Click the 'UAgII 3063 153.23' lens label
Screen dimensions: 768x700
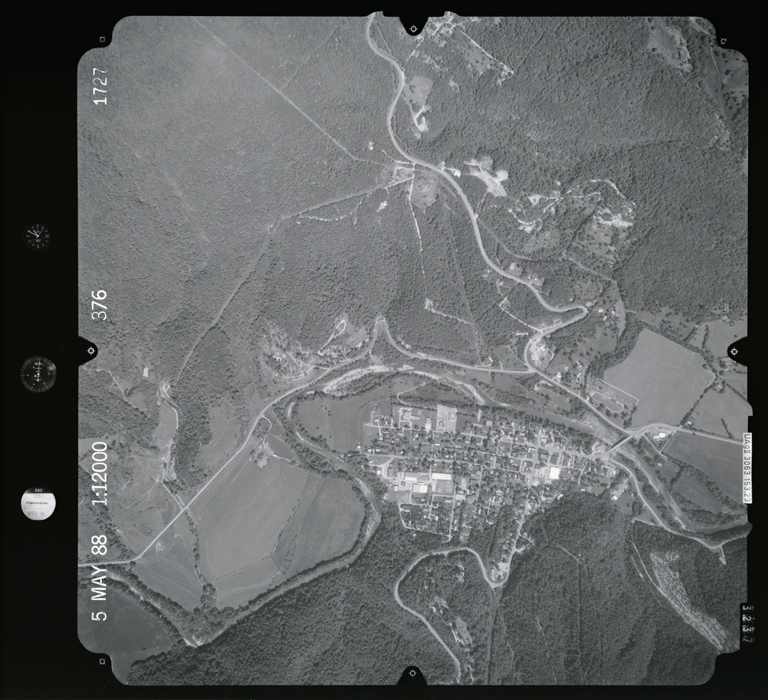click(746, 468)
